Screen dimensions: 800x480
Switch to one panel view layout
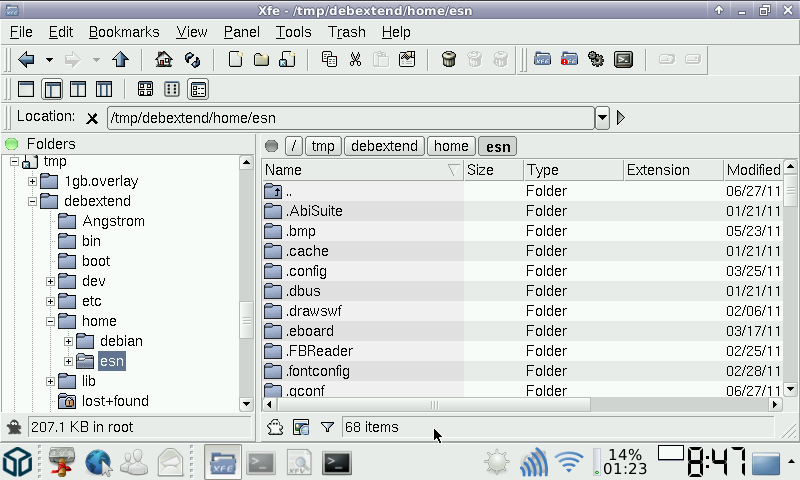(x=26, y=89)
